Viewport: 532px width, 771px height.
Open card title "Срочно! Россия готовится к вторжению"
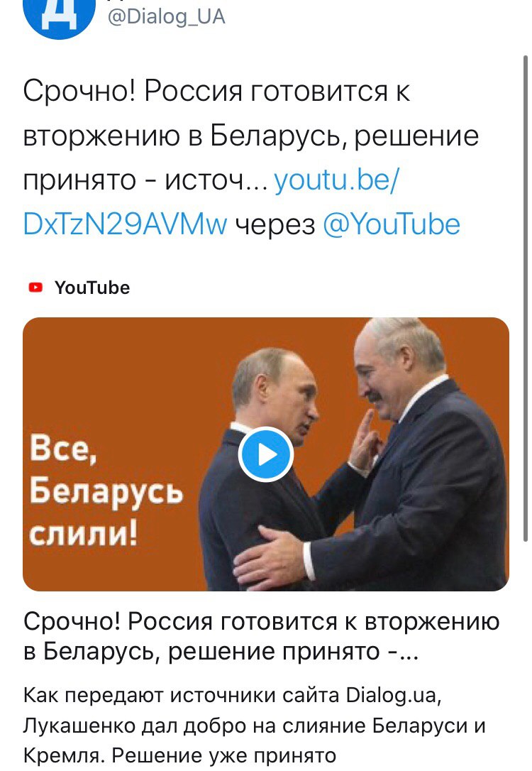pyautogui.click(x=261, y=621)
